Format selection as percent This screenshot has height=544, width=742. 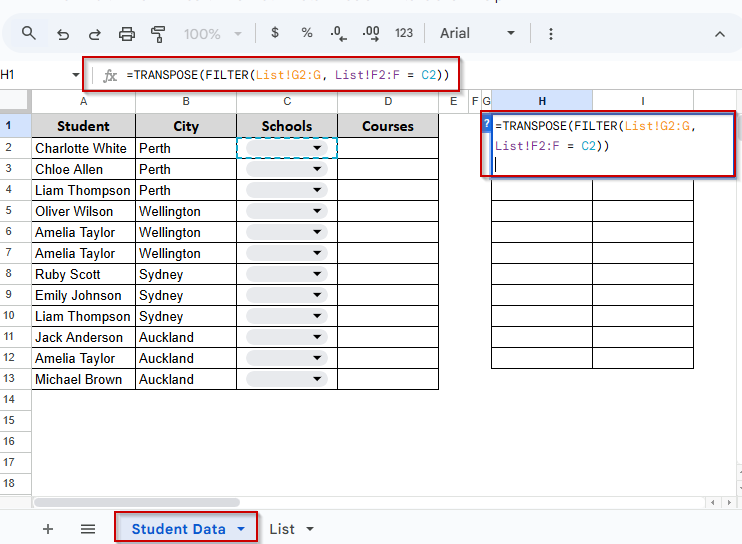pos(307,33)
